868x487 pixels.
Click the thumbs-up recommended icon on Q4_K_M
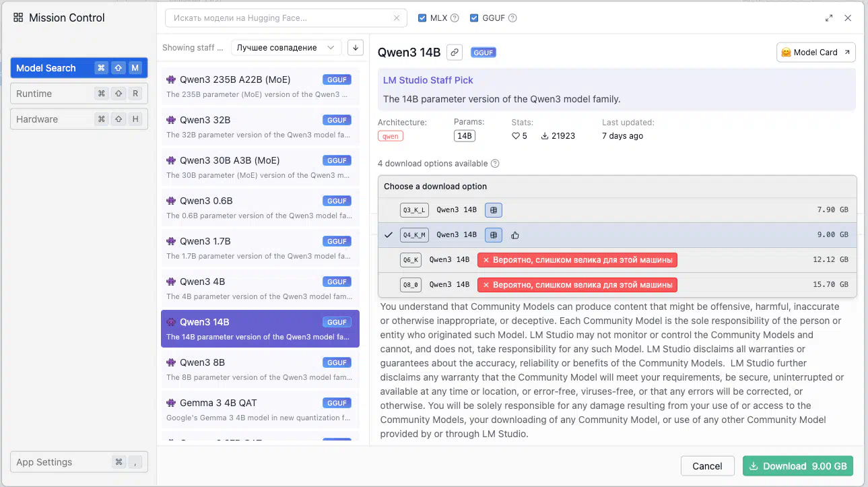pos(515,235)
